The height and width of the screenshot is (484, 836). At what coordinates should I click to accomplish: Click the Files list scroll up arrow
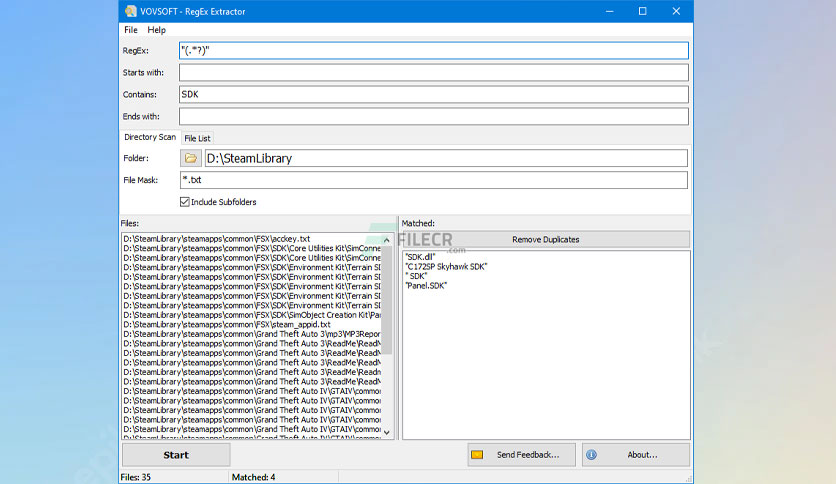[x=387, y=240]
